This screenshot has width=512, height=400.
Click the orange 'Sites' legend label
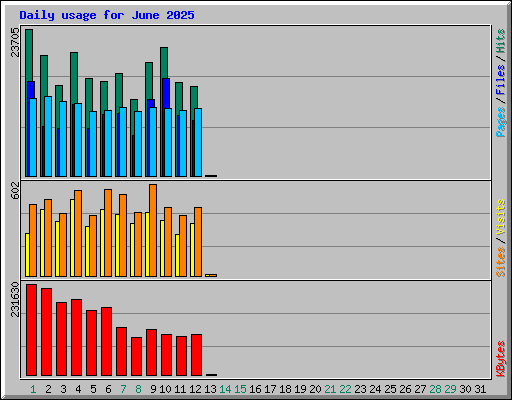(x=500, y=262)
